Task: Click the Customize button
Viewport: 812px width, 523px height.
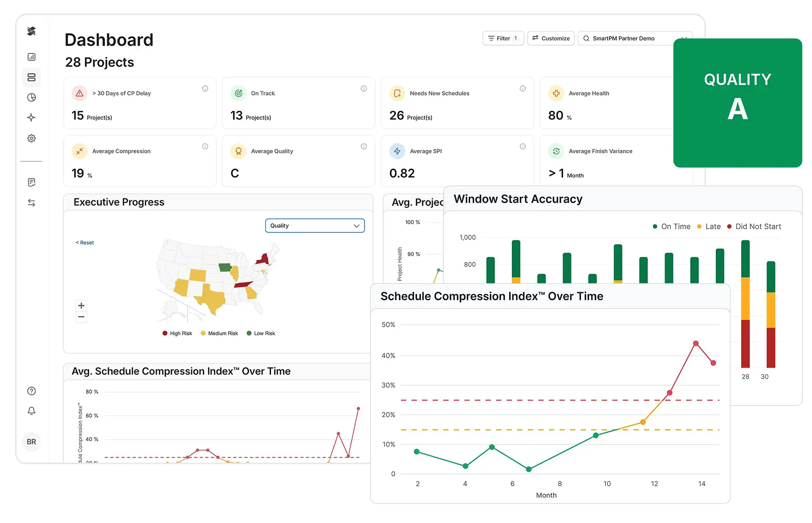Action: tap(551, 38)
